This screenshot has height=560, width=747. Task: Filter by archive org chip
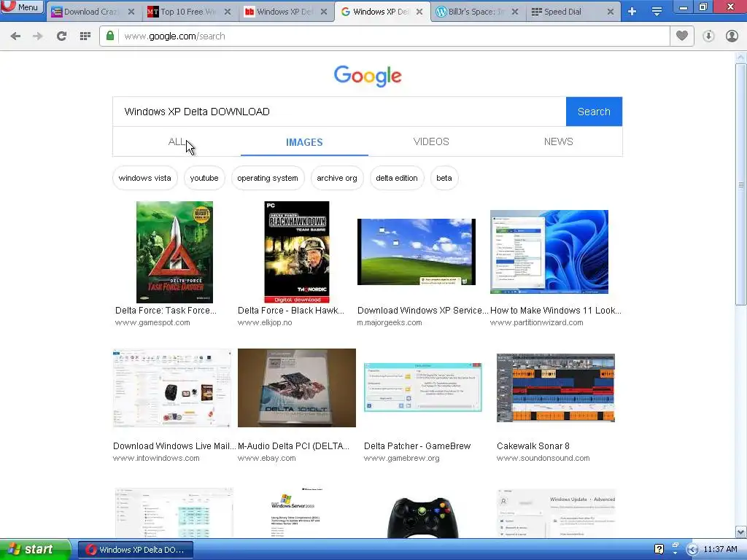pyautogui.click(x=337, y=178)
